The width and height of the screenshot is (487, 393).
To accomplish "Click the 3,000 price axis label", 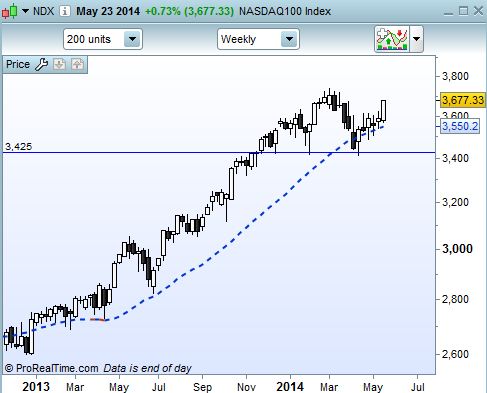I will pyautogui.click(x=457, y=249).
